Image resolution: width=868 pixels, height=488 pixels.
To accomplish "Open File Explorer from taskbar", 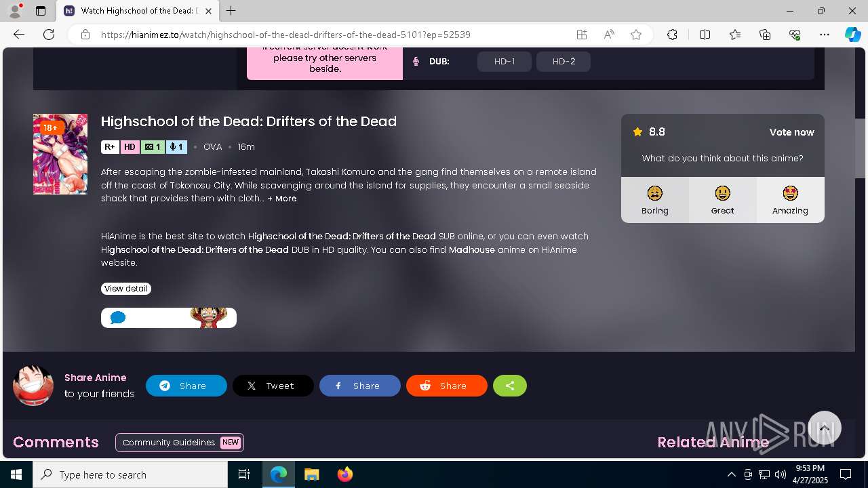I will (311, 474).
